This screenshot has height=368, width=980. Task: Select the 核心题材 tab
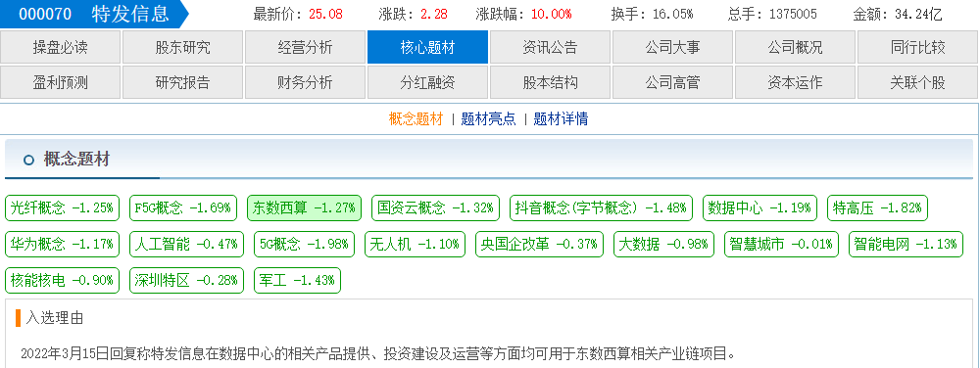point(427,47)
